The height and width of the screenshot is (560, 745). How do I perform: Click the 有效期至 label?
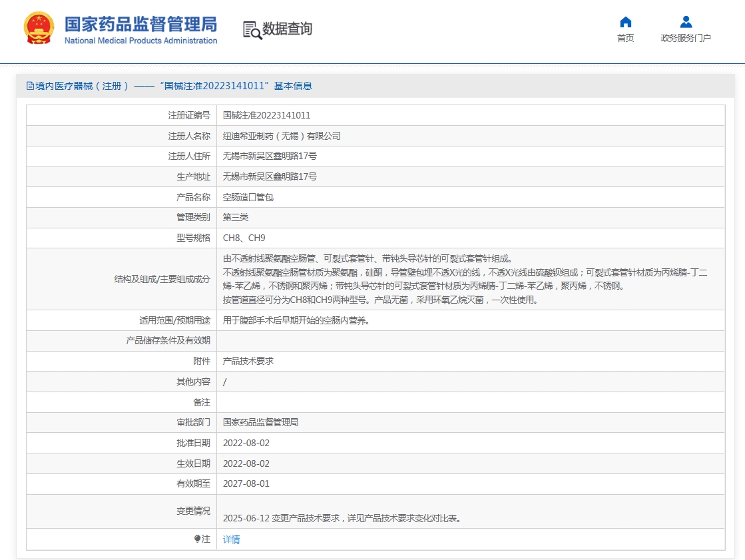tap(193, 483)
